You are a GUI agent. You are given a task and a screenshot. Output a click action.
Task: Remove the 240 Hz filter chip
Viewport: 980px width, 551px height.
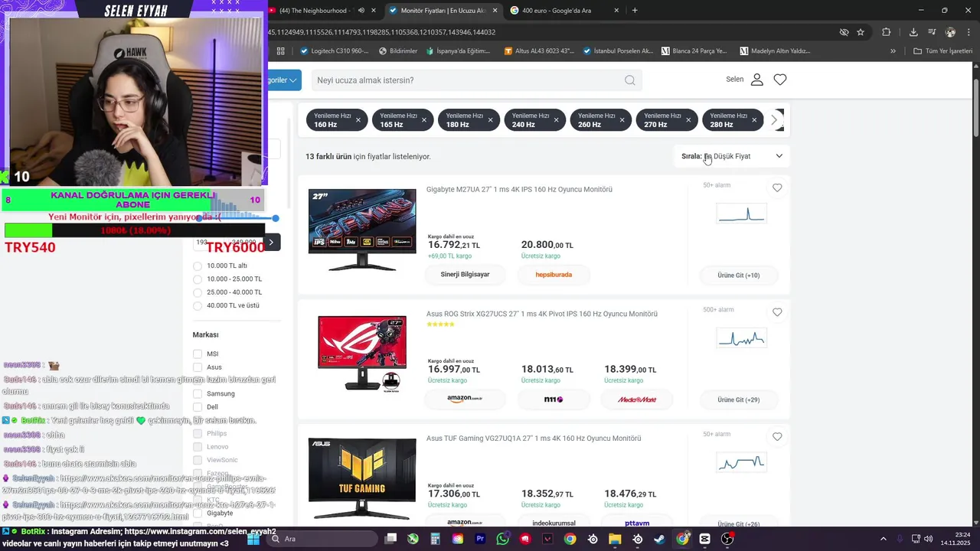556,120
